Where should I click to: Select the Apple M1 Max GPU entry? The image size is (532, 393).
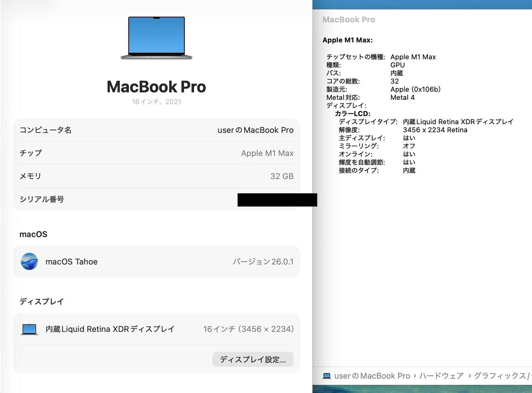pos(348,40)
